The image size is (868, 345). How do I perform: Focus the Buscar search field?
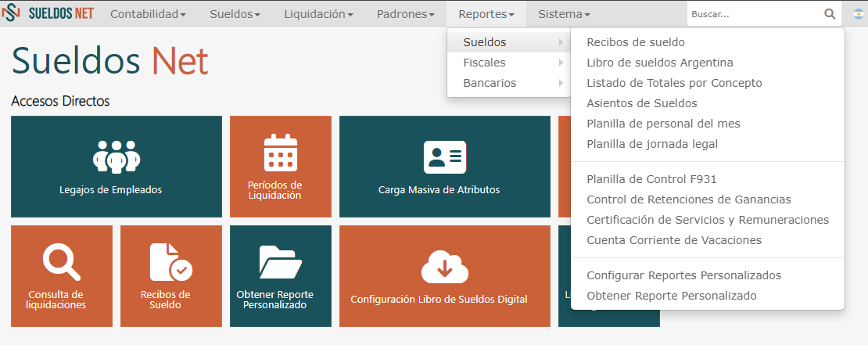[755, 14]
